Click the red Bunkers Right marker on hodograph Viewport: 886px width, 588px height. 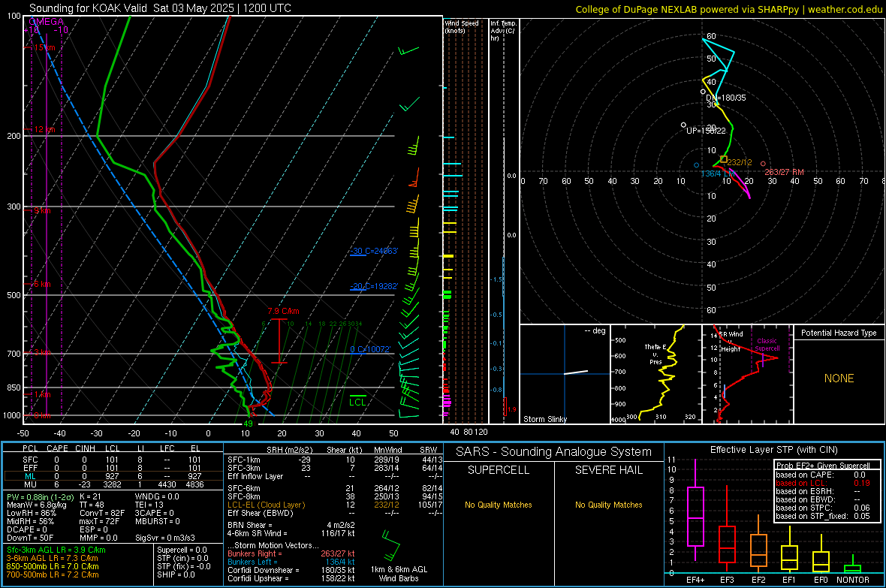pyautogui.click(x=763, y=164)
